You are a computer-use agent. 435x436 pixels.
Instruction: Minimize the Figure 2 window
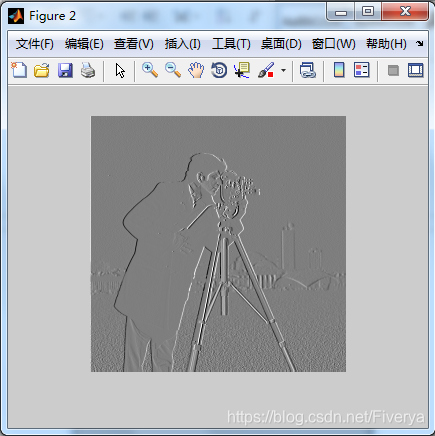pyautogui.click(x=341, y=12)
